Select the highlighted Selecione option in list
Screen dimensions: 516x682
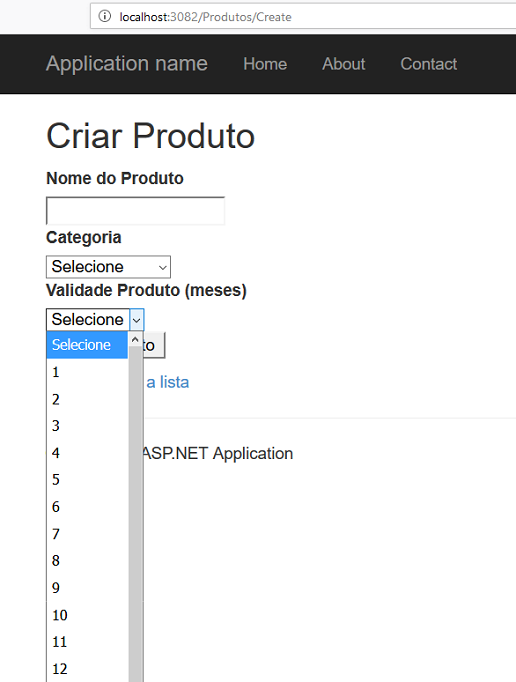coord(87,345)
